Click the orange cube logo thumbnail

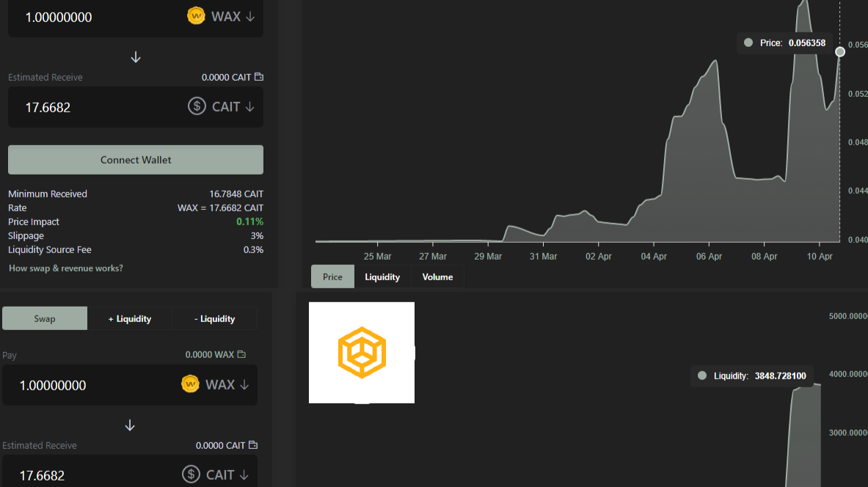(362, 353)
